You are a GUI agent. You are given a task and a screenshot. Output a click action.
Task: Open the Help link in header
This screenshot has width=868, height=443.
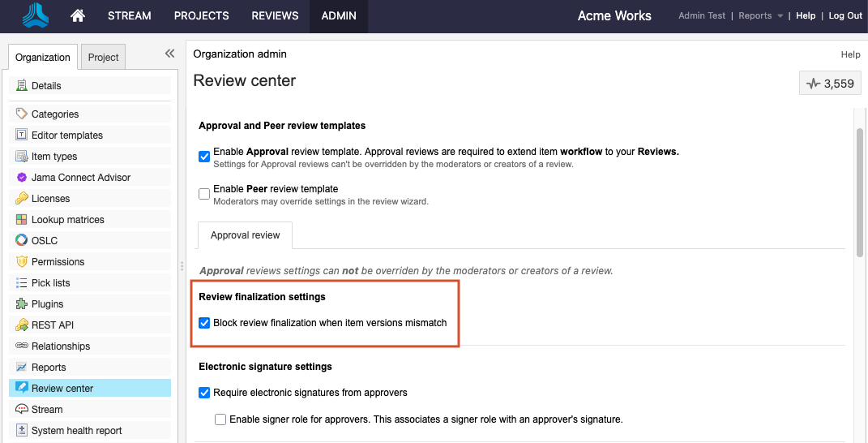[x=806, y=15]
